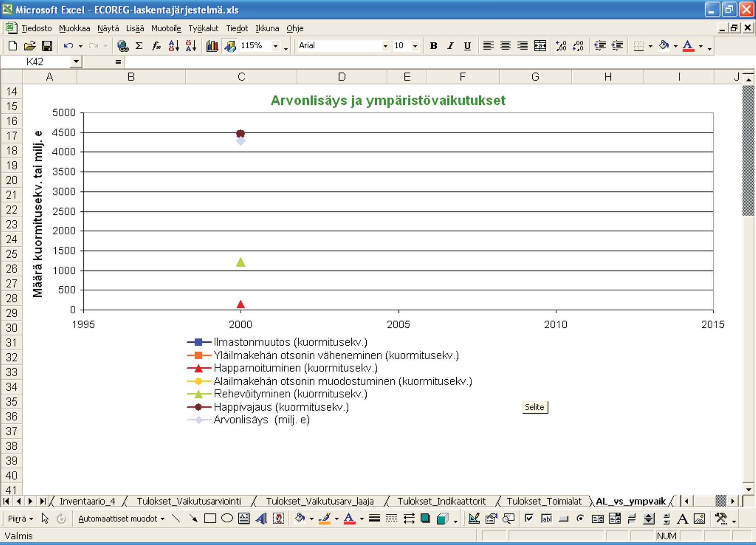Draw a rectangle shape
Viewport: 756px width, 545px height.
click(x=210, y=519)
